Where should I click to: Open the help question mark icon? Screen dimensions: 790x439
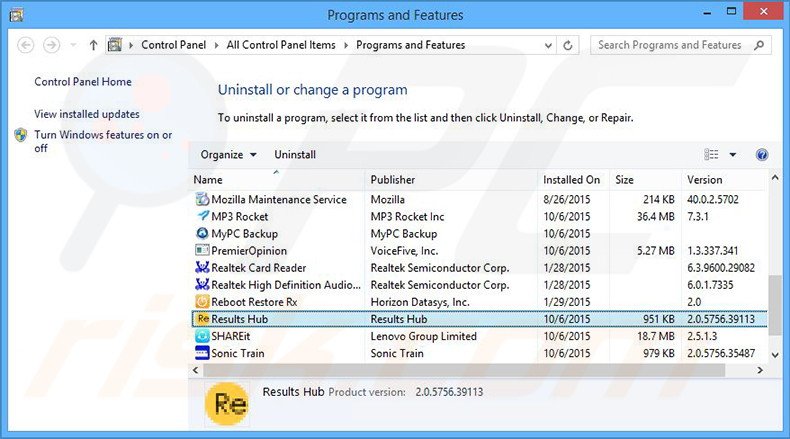coord(762,155)
